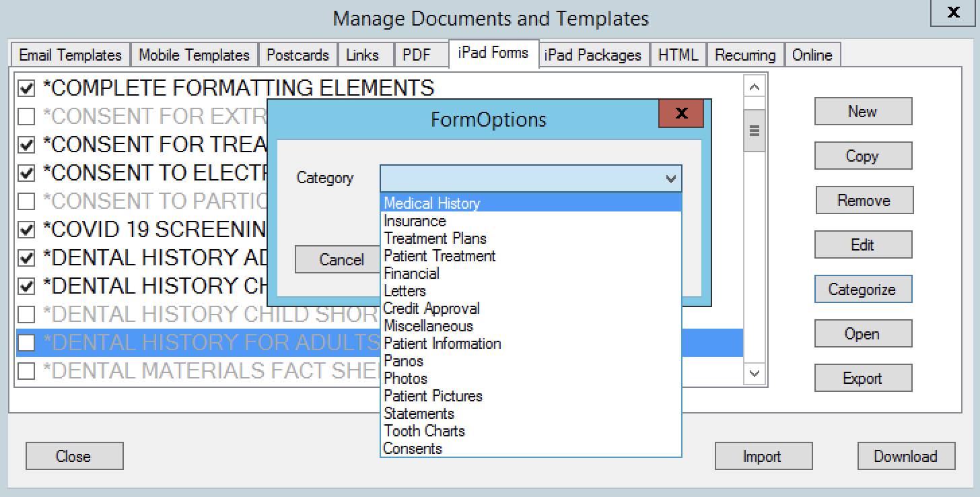Select Letters in the dropdown list
Image resolution: width=980 pixels, height=497 pixels.
[531, 291]
